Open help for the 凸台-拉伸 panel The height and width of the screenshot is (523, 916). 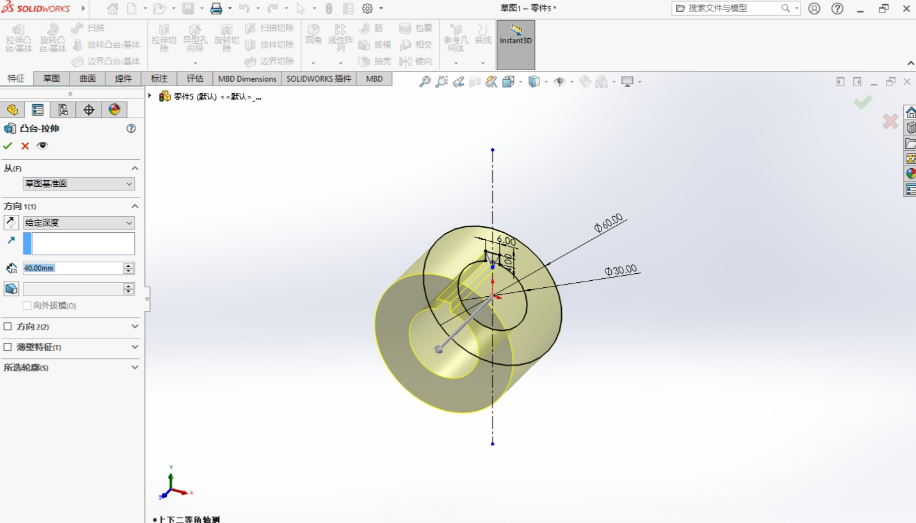pyautogui.click(x=131, y=129)
